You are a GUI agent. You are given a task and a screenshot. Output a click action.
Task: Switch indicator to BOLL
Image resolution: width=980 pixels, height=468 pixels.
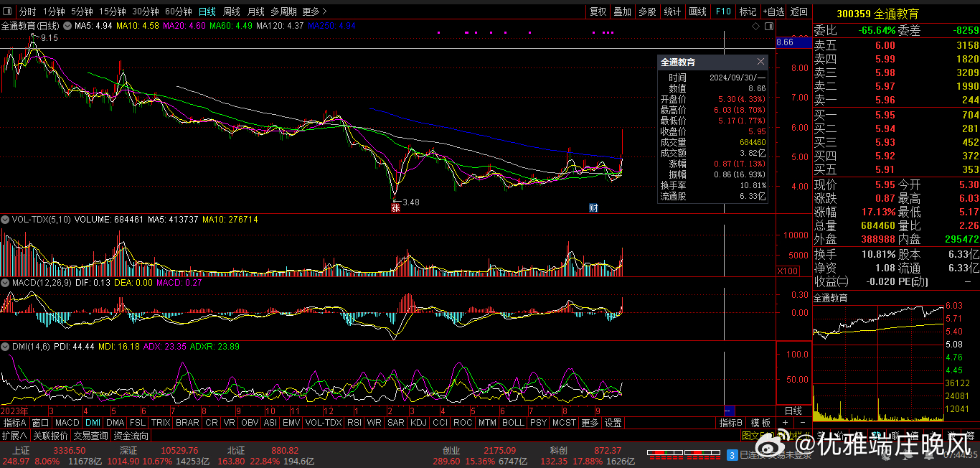513,423
